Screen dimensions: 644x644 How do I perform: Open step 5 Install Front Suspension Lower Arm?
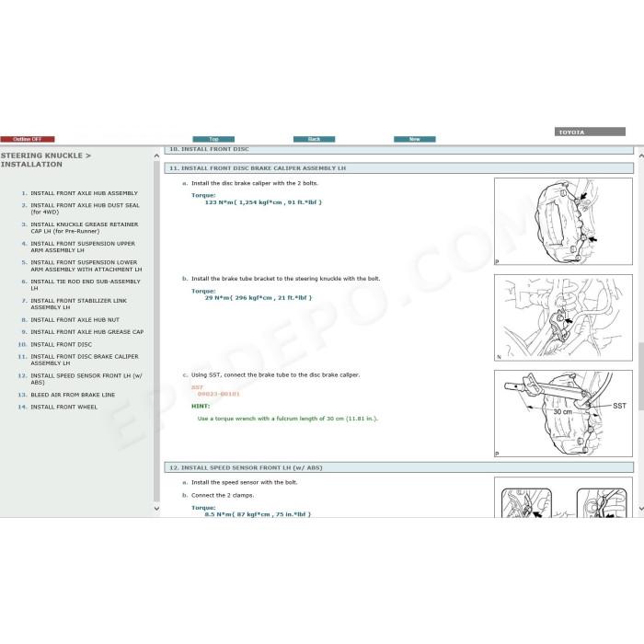86,266
